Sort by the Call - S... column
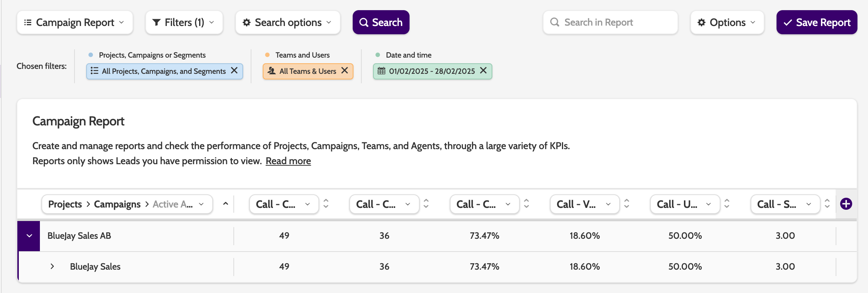This screenshot has width=868, height=293. (x=827, y=204)
